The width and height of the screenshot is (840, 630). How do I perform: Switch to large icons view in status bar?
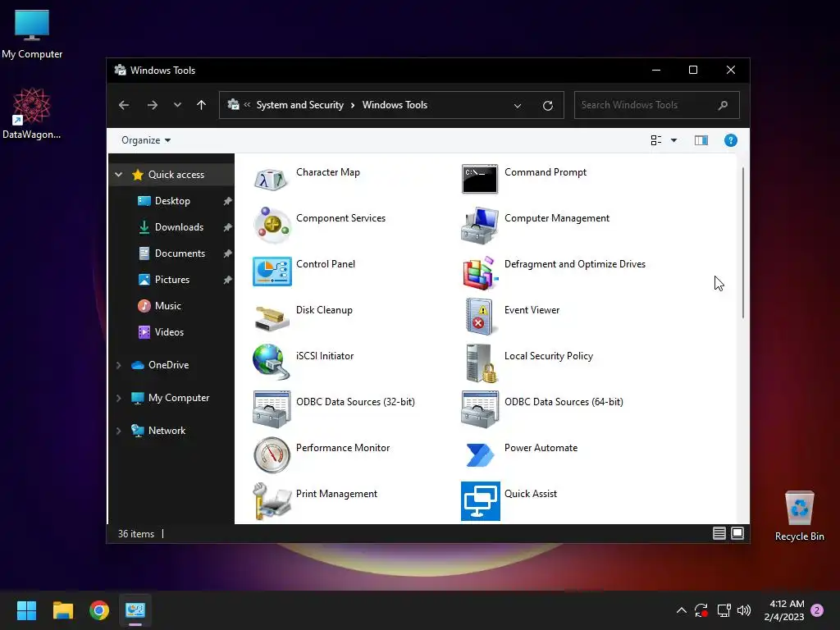point(737,533)
